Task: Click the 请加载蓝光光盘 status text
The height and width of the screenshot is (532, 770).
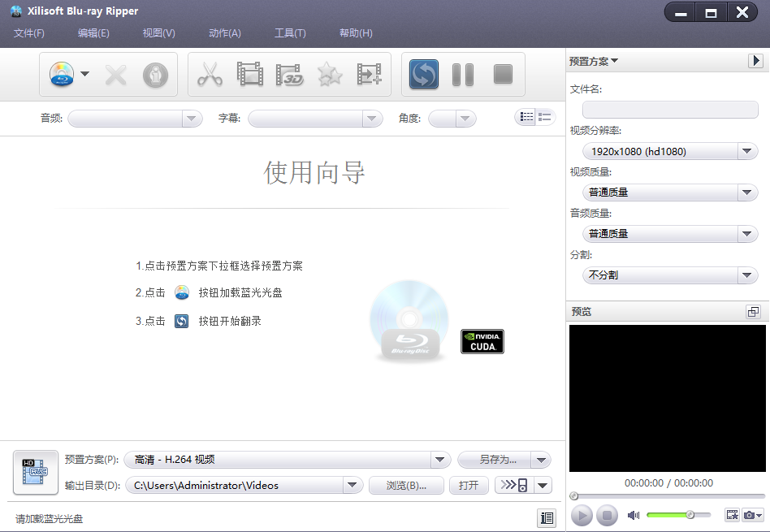Action: (49, 519)
